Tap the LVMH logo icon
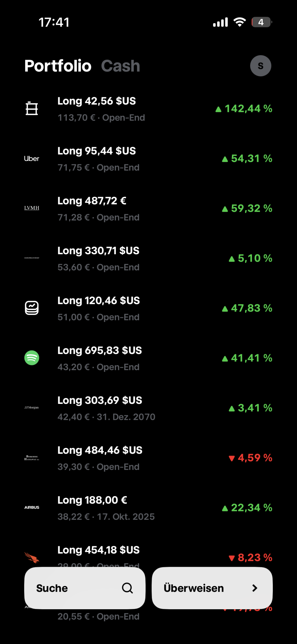 [x=32, y=208]
